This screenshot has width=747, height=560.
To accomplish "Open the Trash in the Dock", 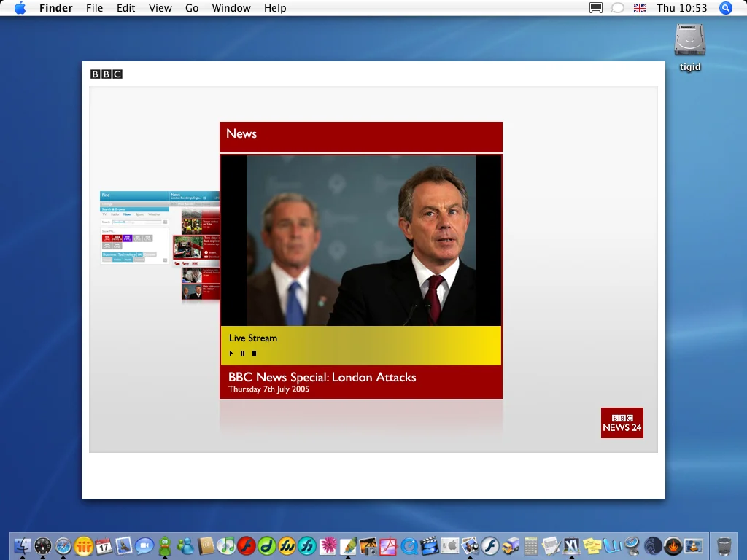I will tap(724, 545).
